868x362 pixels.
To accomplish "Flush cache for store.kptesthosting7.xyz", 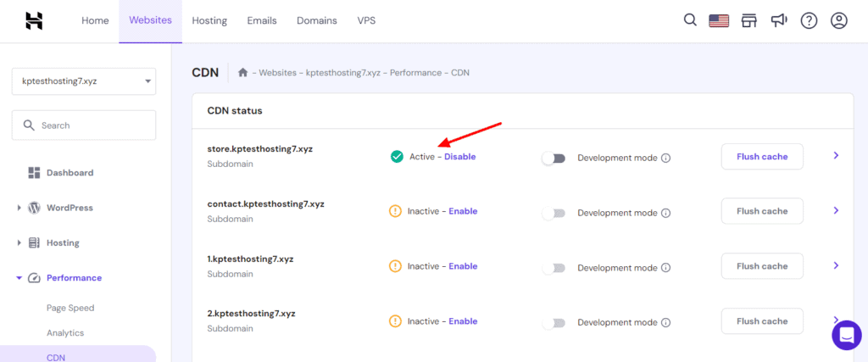I will click(761, 157).
